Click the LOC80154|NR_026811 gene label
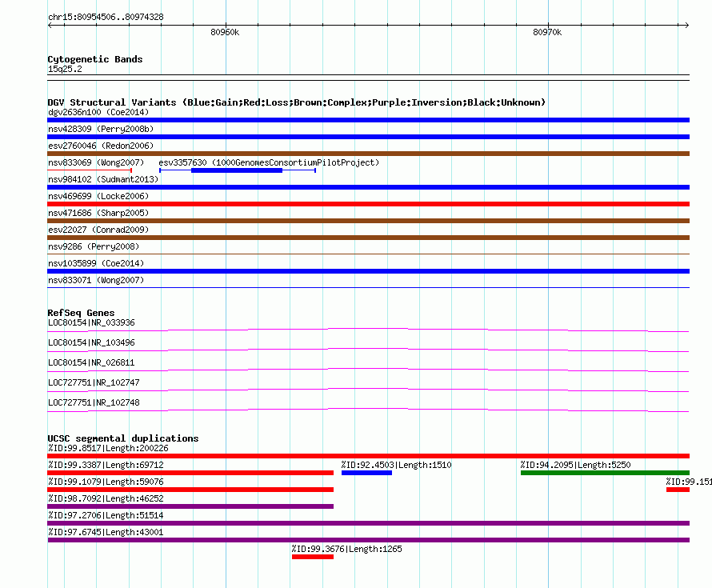 pyautogui.click(x=91, y=362)
